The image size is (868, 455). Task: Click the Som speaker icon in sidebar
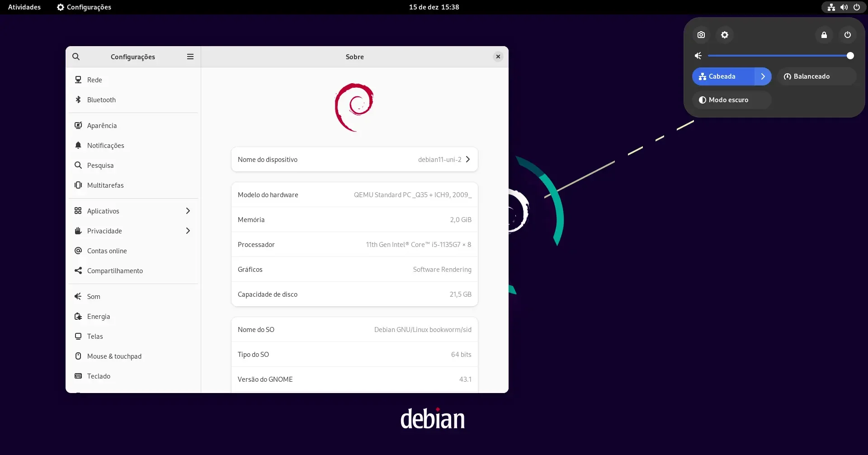[x=78, y=296]
